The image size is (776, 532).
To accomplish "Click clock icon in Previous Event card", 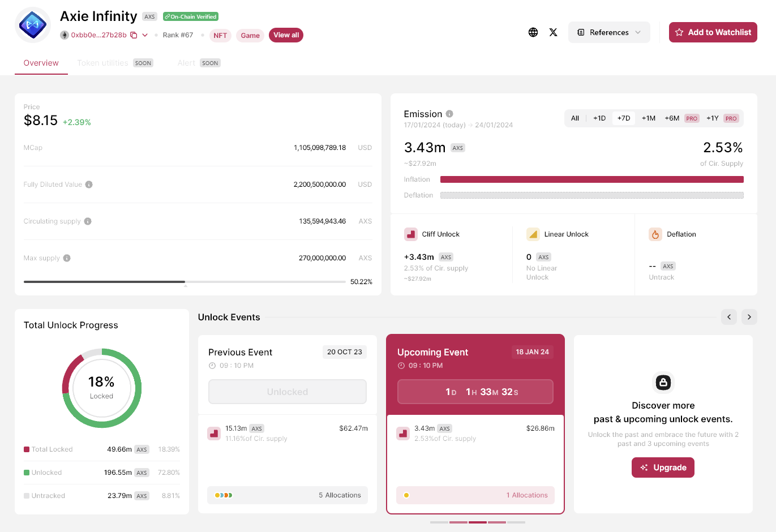I will click(x=212, y=366).
